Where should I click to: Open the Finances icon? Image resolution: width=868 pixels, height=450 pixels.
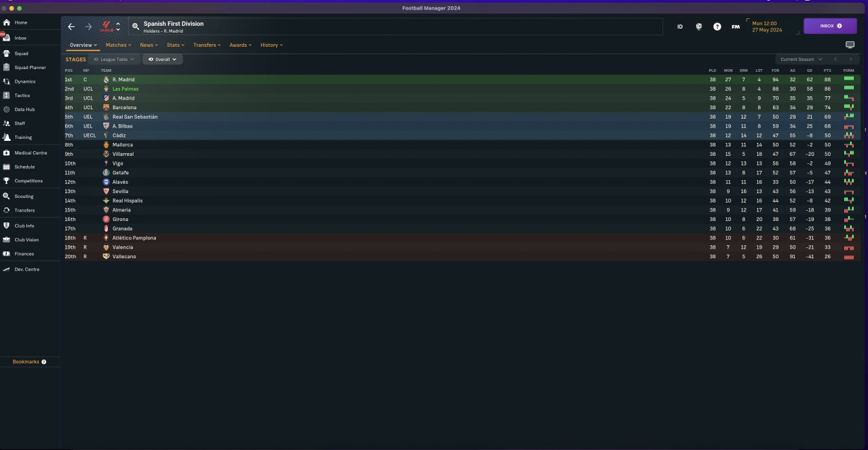coord(6,253)
